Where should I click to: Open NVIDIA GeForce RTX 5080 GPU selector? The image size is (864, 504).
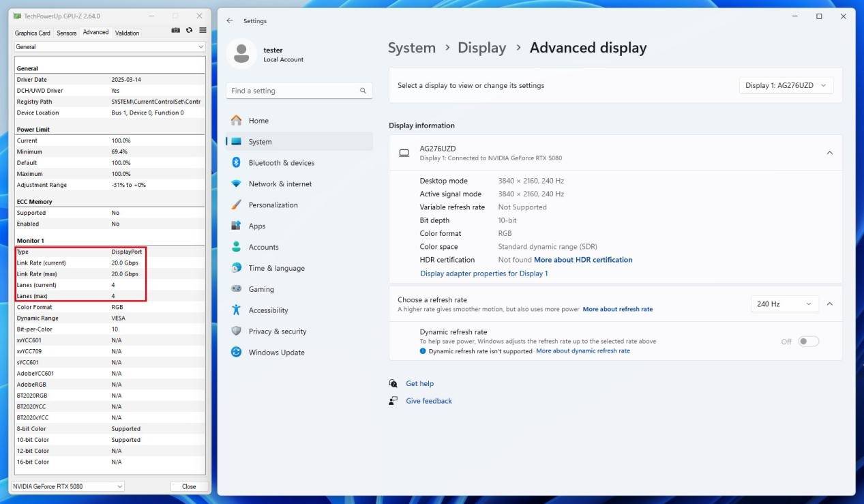click(x=68, y=486)
